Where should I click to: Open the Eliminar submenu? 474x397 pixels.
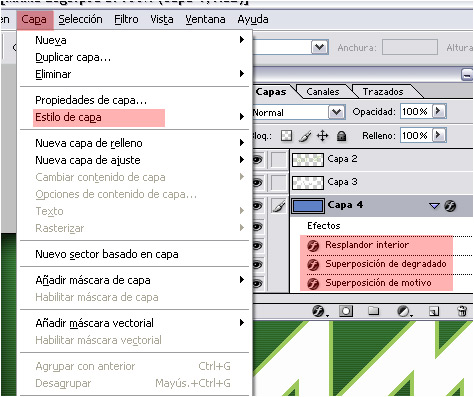pos(135,74)
